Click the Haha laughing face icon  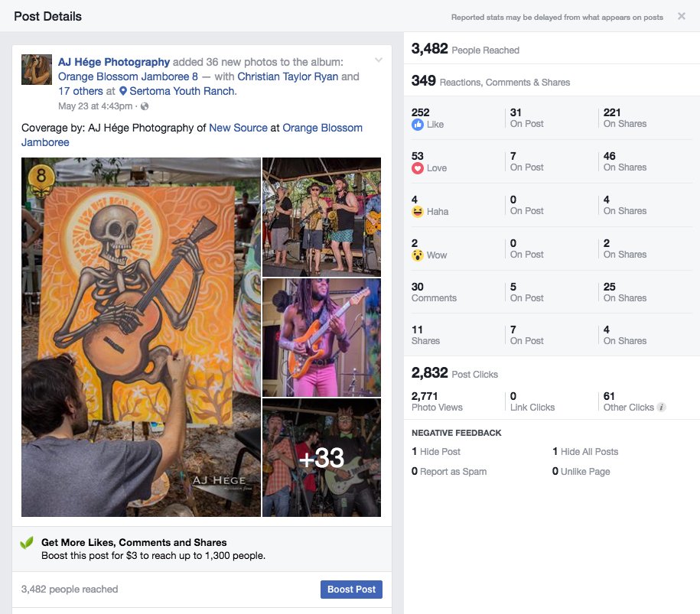pyautogui.click(x=418, y=212)
